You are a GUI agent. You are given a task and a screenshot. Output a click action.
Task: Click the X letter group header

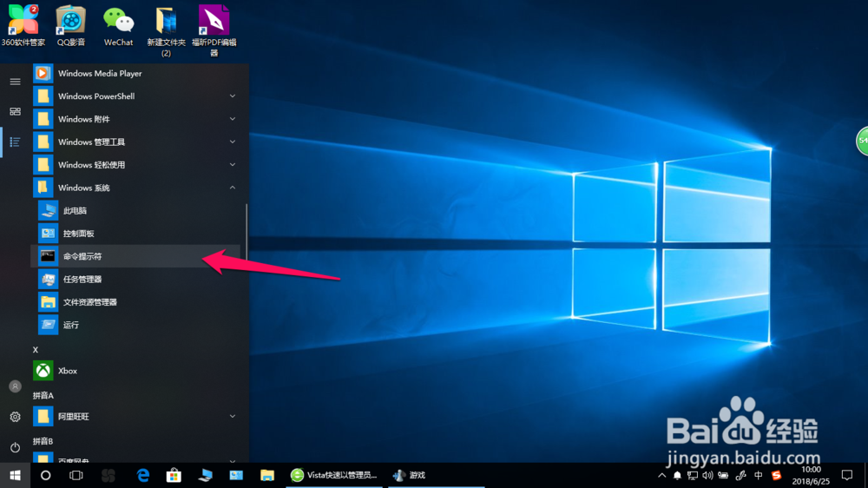[36, 350]
